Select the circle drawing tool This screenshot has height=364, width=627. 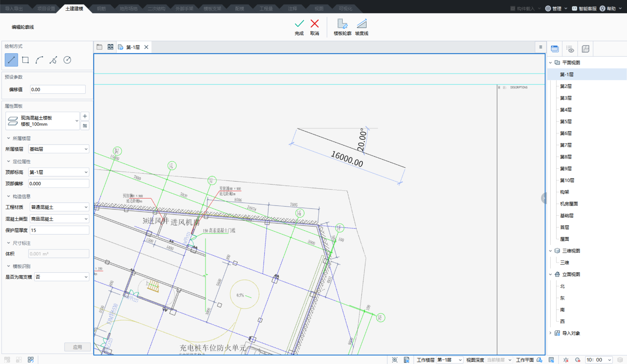(x=67, y=60)
